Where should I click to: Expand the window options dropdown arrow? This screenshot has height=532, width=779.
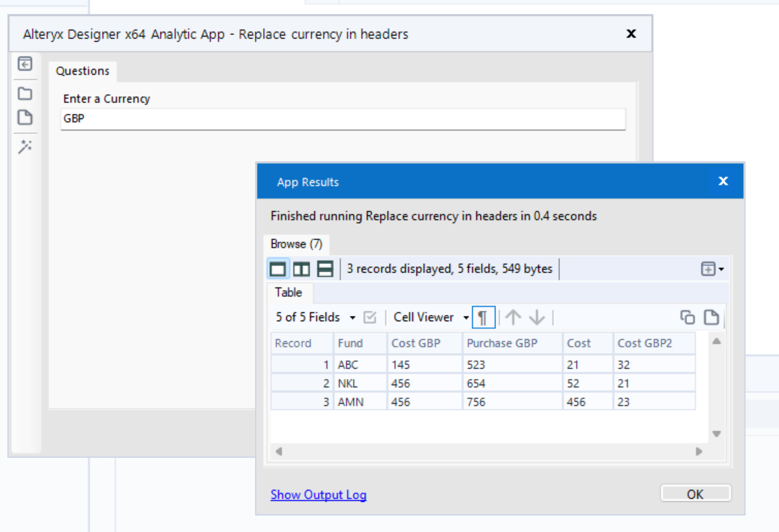pyautogui.click(x=721, y=269)
